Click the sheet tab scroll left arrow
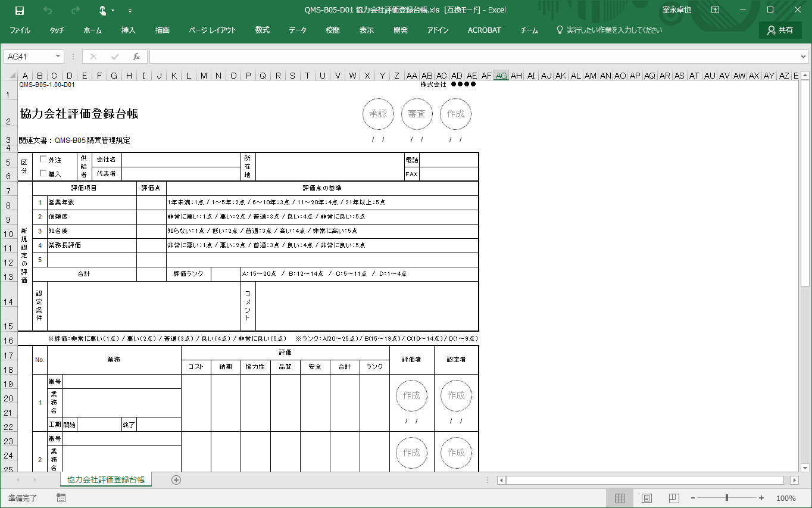This screenshot has width=812, height=508. pos(18,480)
